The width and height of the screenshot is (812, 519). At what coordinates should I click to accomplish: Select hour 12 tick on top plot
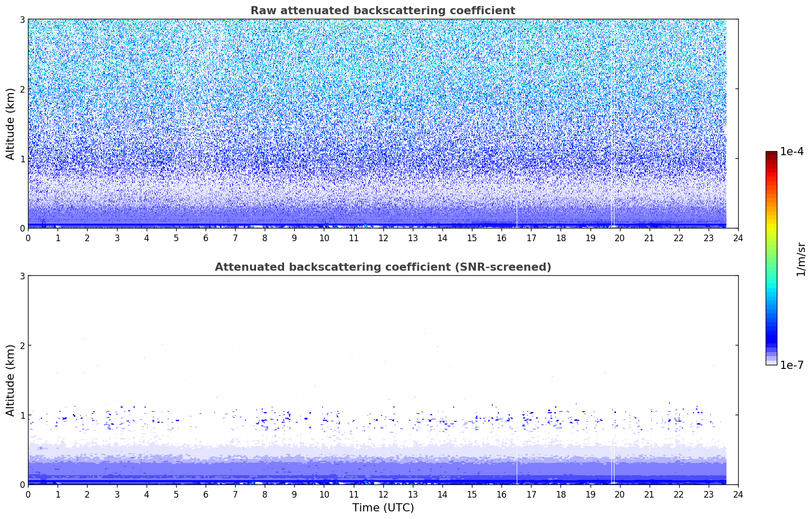pos(383,238)
